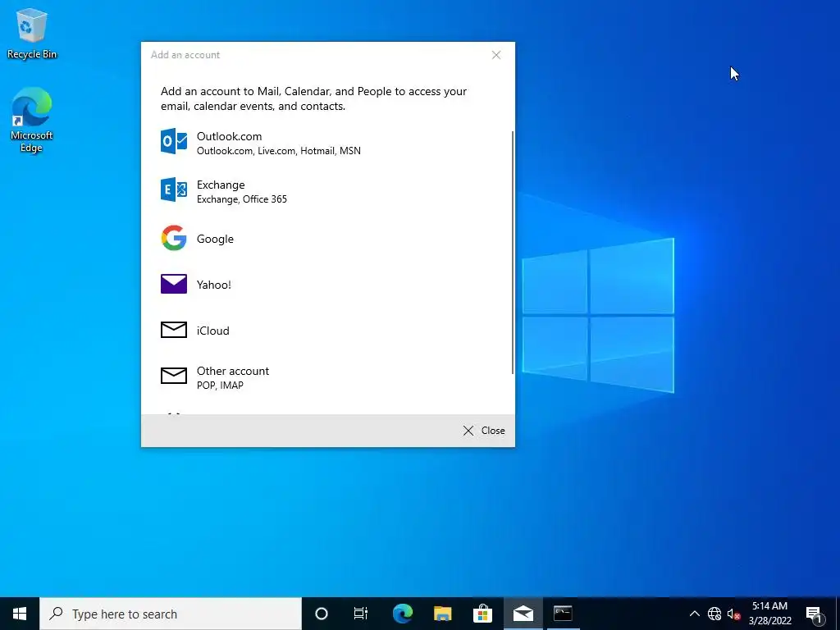
Task: Click the Outlook.com label text
Action: click(230, 136)
